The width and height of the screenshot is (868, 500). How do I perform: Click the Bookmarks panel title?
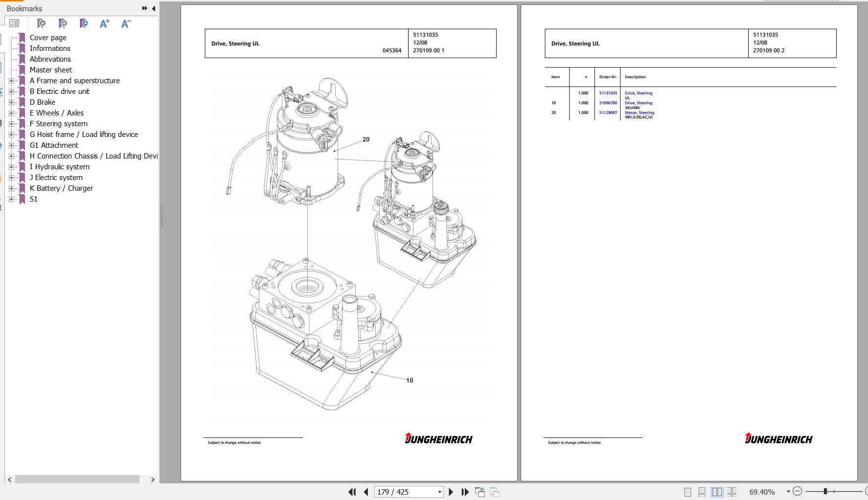pos(24,8)
